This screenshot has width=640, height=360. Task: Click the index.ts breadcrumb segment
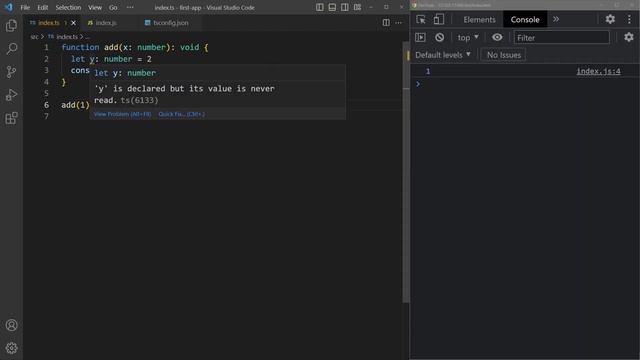(x=67, y=37)
